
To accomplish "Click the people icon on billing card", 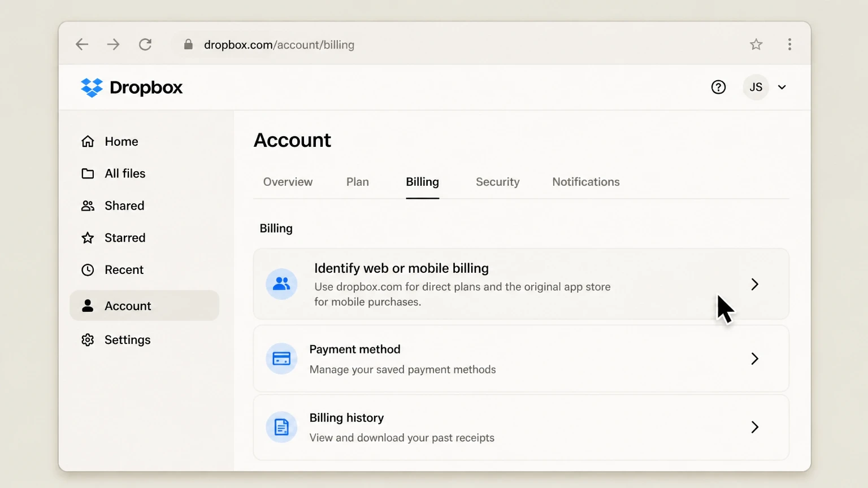I will (281, 284).
